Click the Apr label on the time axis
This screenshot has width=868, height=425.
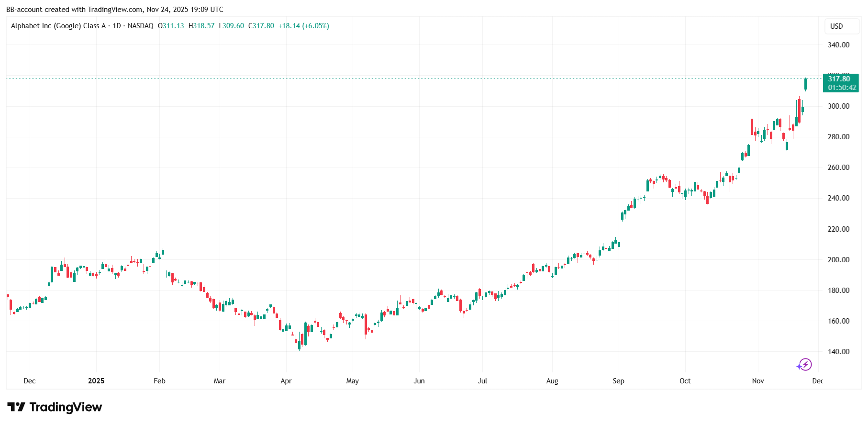pyautogui.click(x=286, y=381)
